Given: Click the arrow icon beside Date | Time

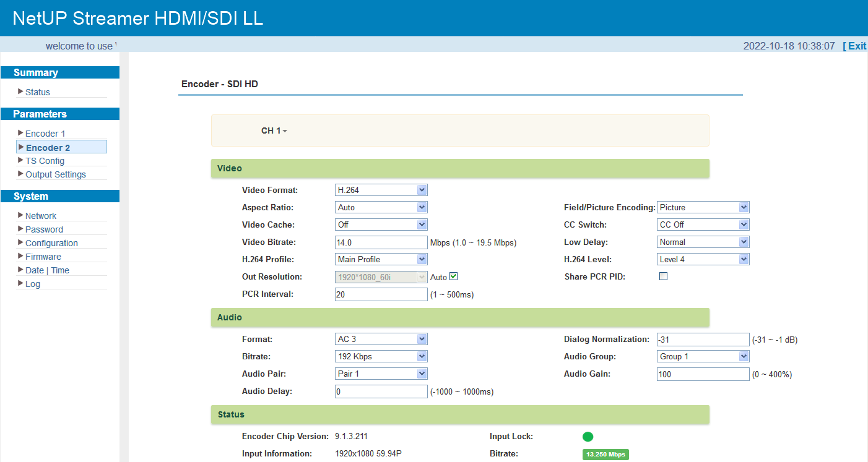Looking at the screenshot, I should click(21, 270).
